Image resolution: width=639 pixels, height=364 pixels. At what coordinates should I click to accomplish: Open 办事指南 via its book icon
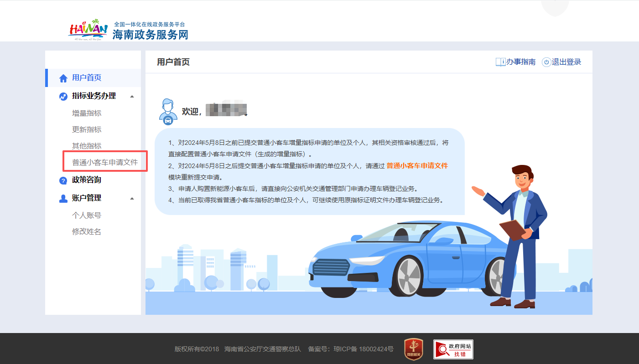click(x=500, y=62)
